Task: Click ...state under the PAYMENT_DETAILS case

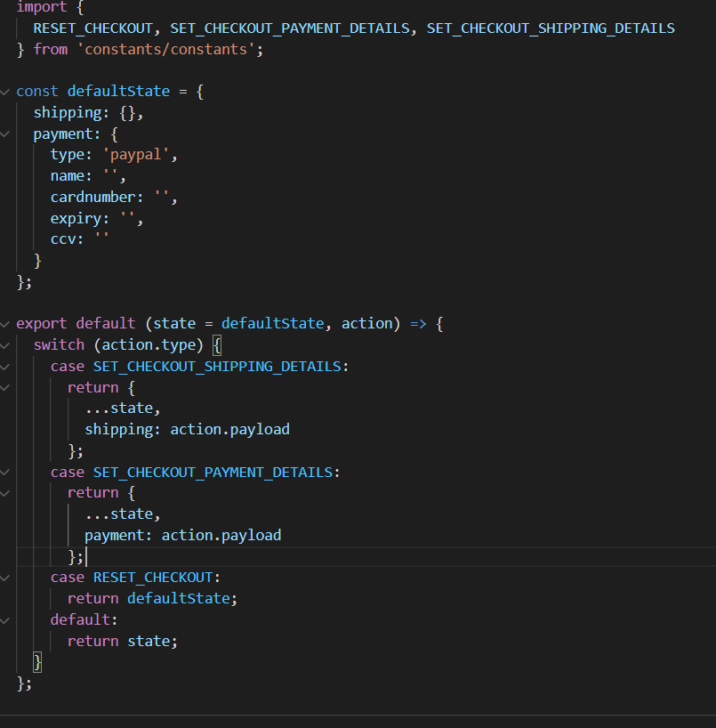Action: [123, 514]
